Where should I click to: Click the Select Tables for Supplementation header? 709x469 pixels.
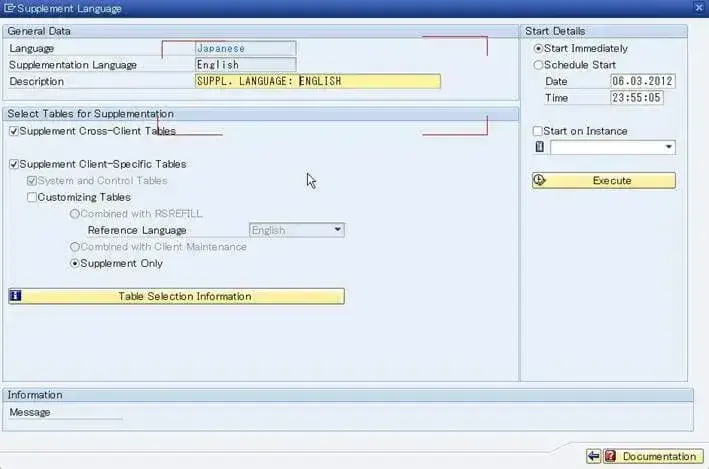tap(90, 114)
